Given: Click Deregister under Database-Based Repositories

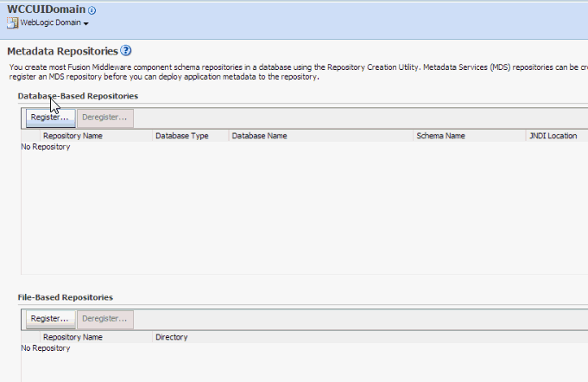Looking at the screenshot, I should point(105,118).
